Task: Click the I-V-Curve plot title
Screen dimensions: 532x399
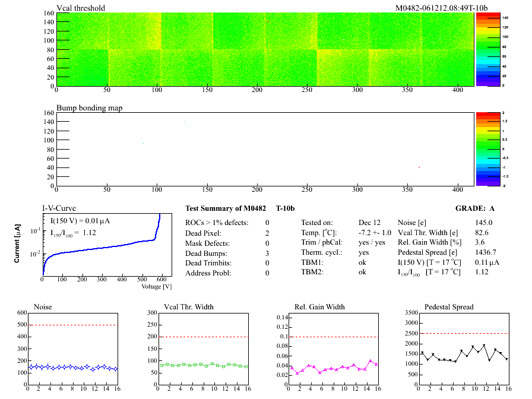Action: point(59,208)
